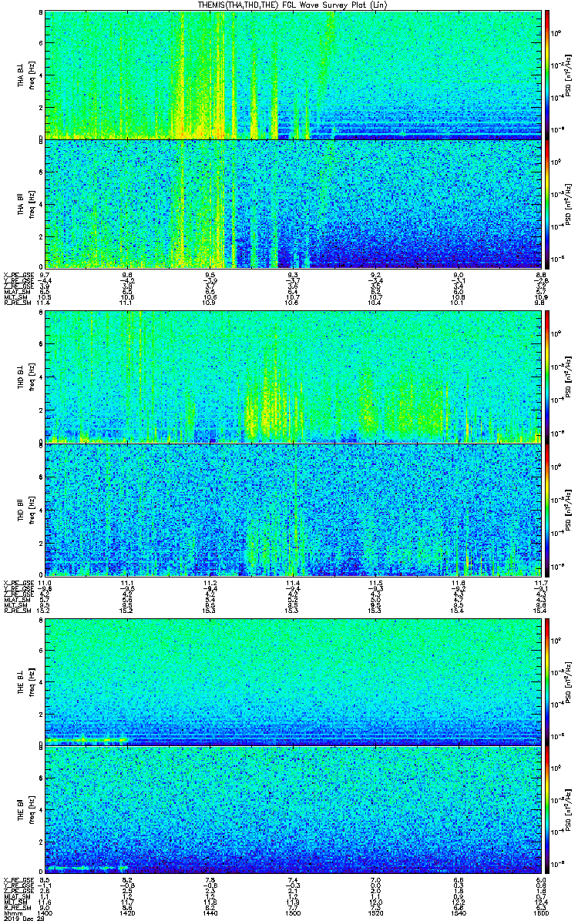
Task: Click the 1520 time tick label
Action: click(376, 914)
